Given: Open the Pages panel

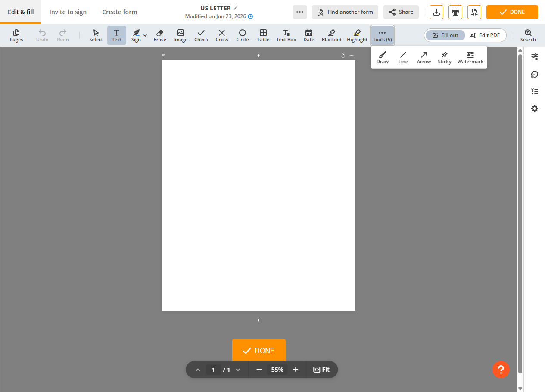Looking at the screenshot, I should [x=16, y=35].
